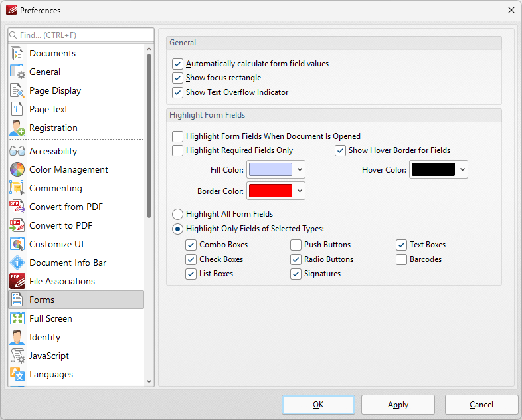Toggle the Text Boxes checkbox
Image resolution: width=522 pixels, height=420 pixels.
pos(402,245)
